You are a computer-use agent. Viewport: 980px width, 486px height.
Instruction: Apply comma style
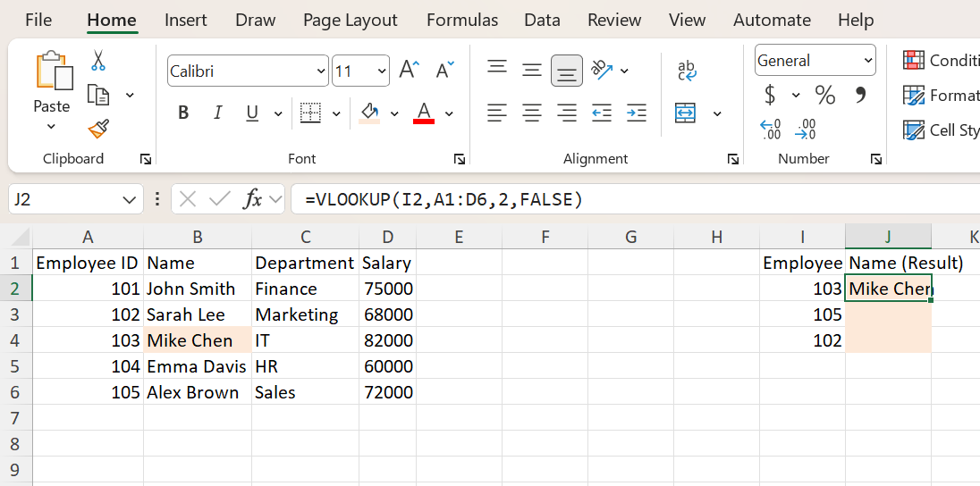860,95
